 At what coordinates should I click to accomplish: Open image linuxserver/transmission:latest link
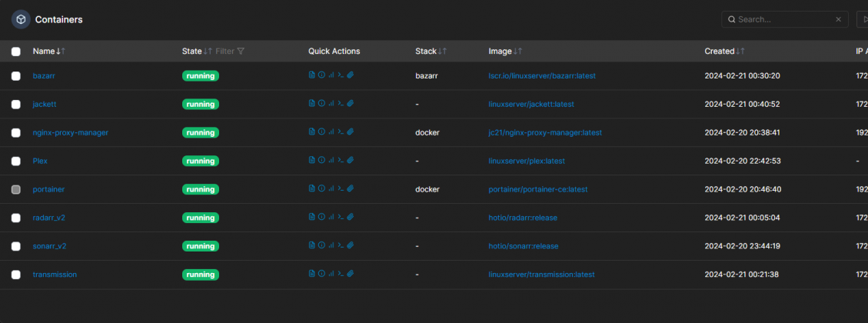pos(541,275)
